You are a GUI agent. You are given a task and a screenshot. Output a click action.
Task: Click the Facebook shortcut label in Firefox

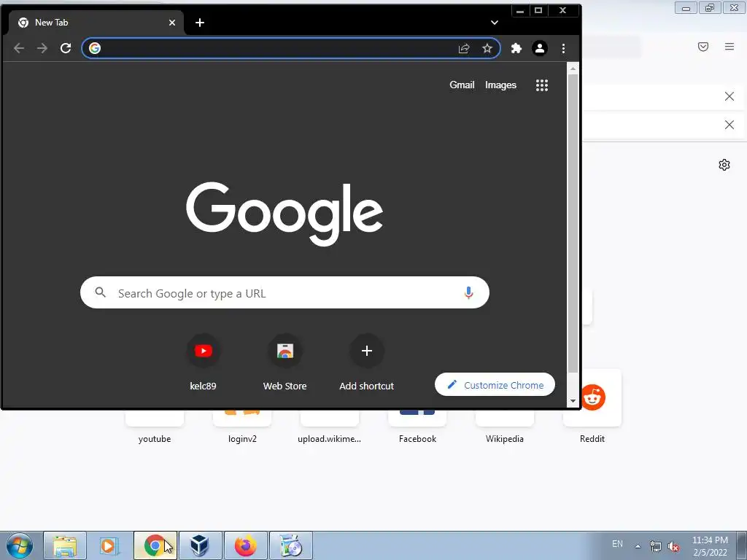point(417,438)
